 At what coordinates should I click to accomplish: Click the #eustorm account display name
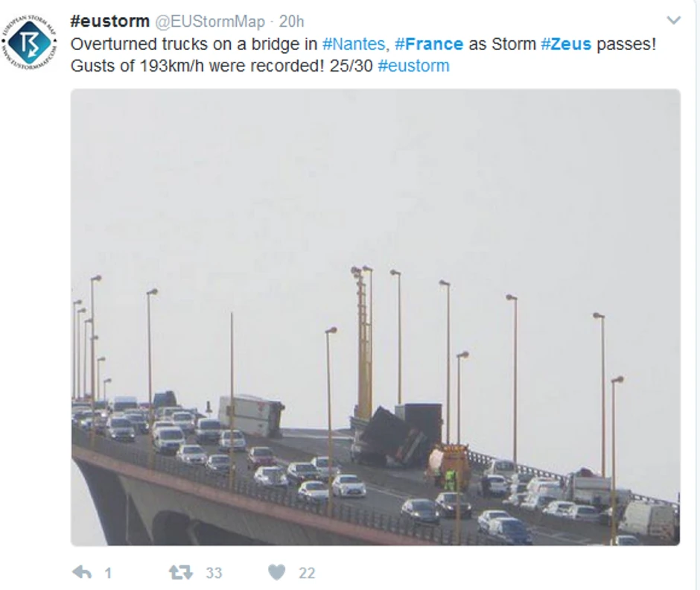pyautogui.click(x=109, y=21)
